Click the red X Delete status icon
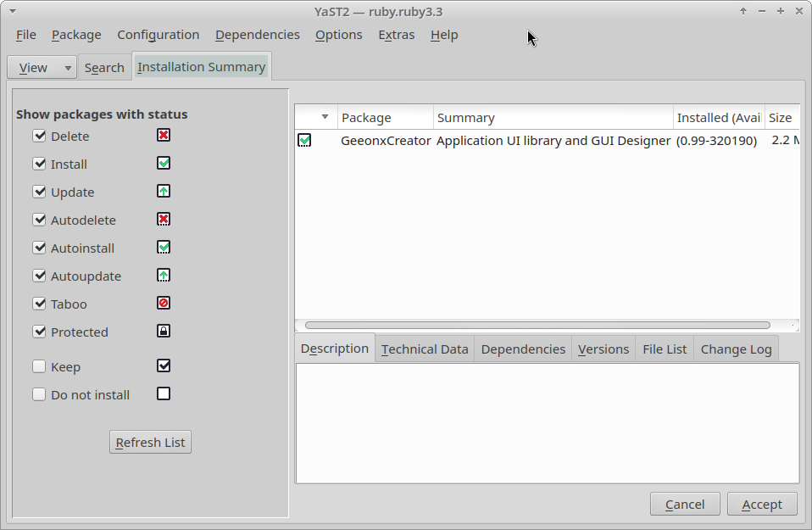This screenshot has width=812, height=530. (x=164, y=136)
